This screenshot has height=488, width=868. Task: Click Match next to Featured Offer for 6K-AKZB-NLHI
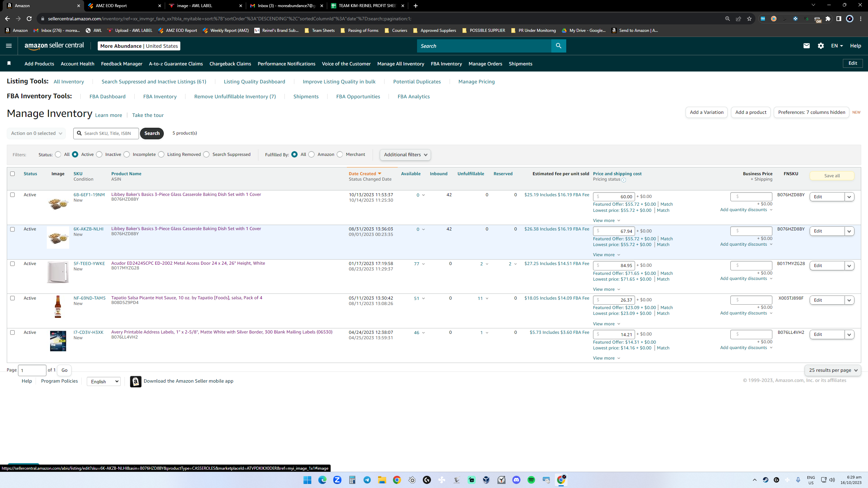667,239
